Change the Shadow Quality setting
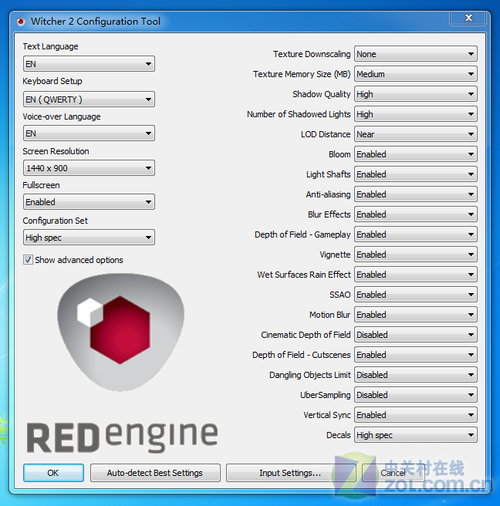 416,94
